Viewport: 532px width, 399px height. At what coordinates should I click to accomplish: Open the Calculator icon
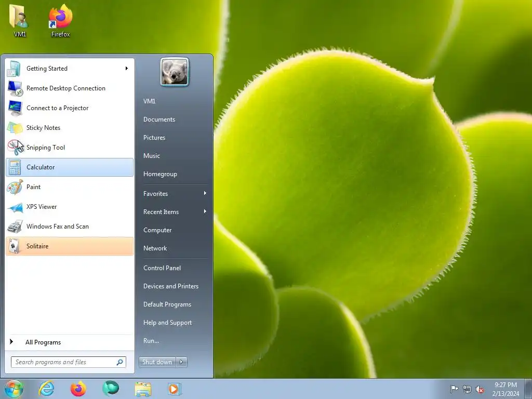[x=15, y=167]
